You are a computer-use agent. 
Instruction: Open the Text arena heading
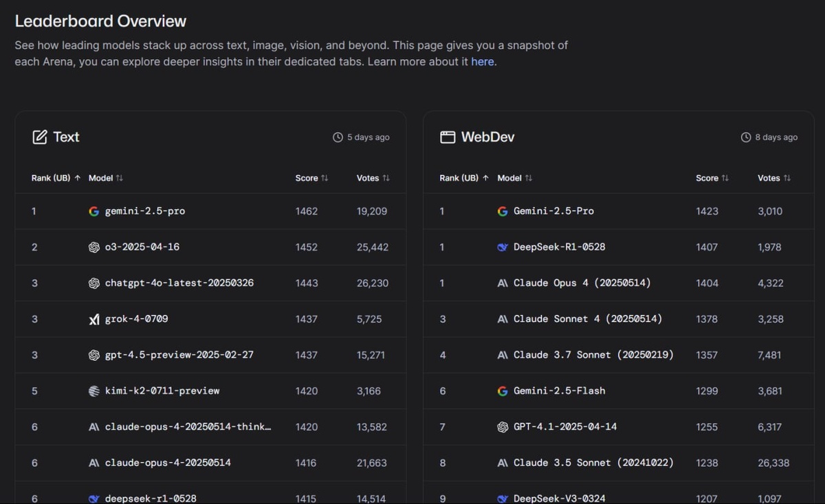coord(66,137)
